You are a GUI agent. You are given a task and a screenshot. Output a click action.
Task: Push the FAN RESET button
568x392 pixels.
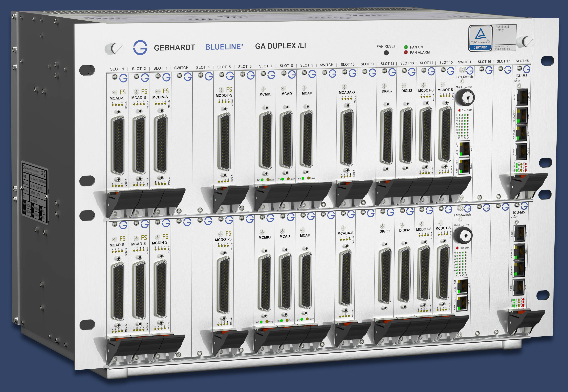tap(386, 53)
